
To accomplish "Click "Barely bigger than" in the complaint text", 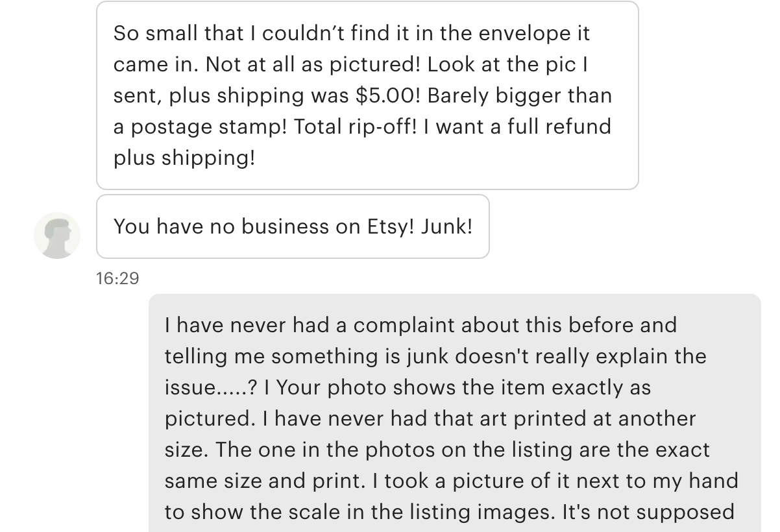I will pyautogui.click(x=519, y=95).
